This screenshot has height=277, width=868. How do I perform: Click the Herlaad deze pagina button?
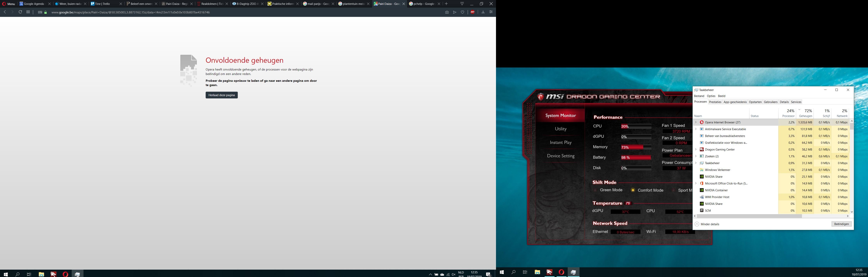(x=221, y=95)
